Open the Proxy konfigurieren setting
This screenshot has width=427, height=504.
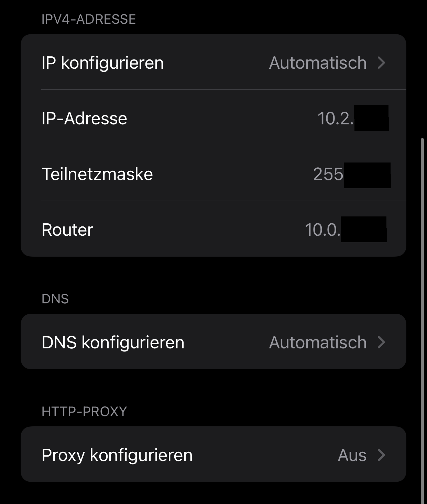117,455
